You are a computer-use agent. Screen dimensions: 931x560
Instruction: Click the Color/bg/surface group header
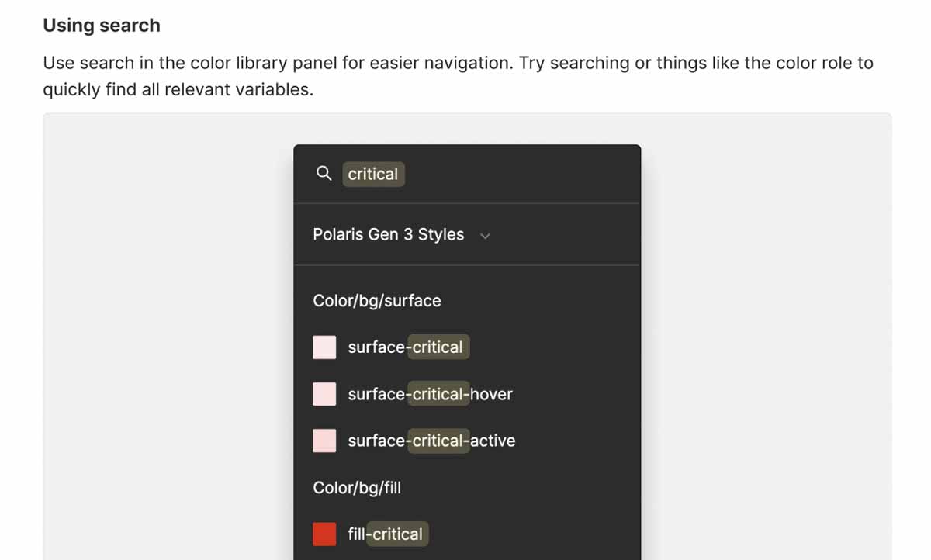[377, 301]
